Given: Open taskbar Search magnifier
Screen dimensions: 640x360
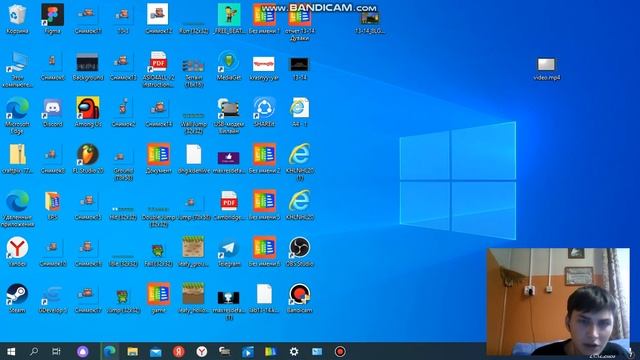Looking at the screenshot, I should pyautogui.click(x=34, y=351).
